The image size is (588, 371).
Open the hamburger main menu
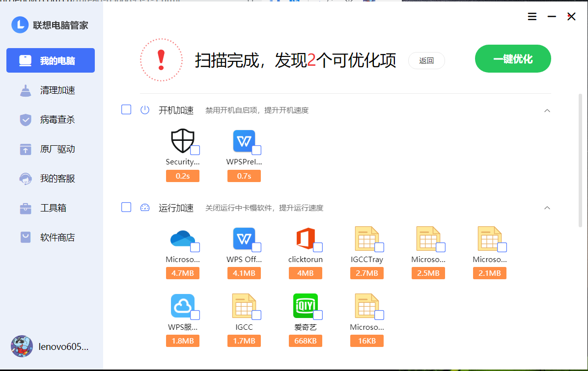(x=532, y=17)
